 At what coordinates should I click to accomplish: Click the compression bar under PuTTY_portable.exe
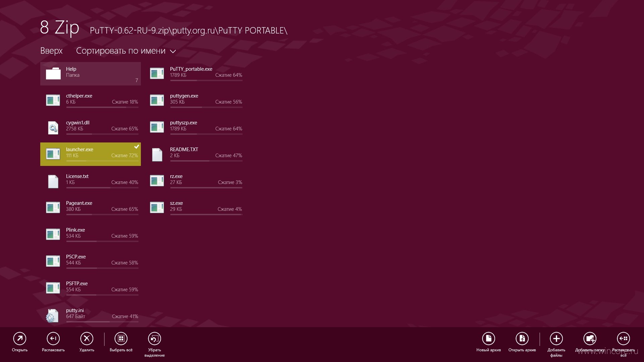[206, 80]
